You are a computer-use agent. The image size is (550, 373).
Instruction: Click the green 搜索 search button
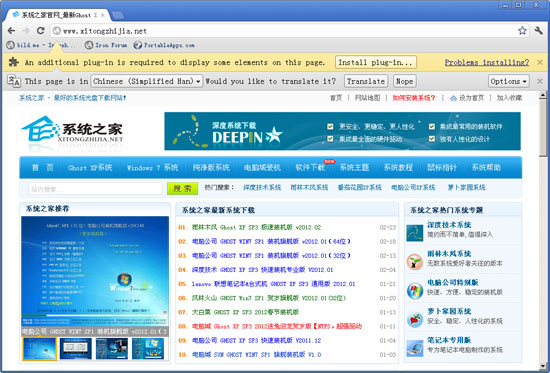click(182, 188)
